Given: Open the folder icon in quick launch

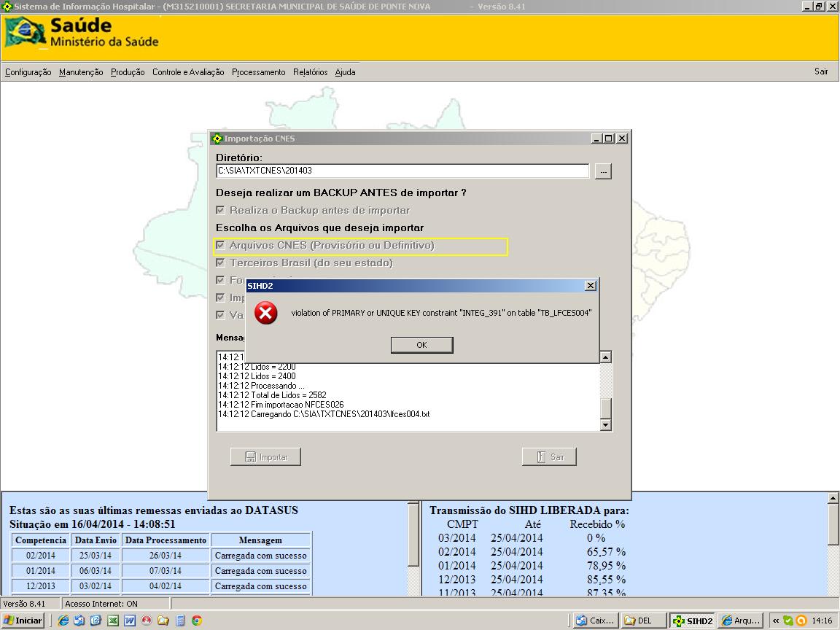Looking at the screenshot, I should point(163,621).
